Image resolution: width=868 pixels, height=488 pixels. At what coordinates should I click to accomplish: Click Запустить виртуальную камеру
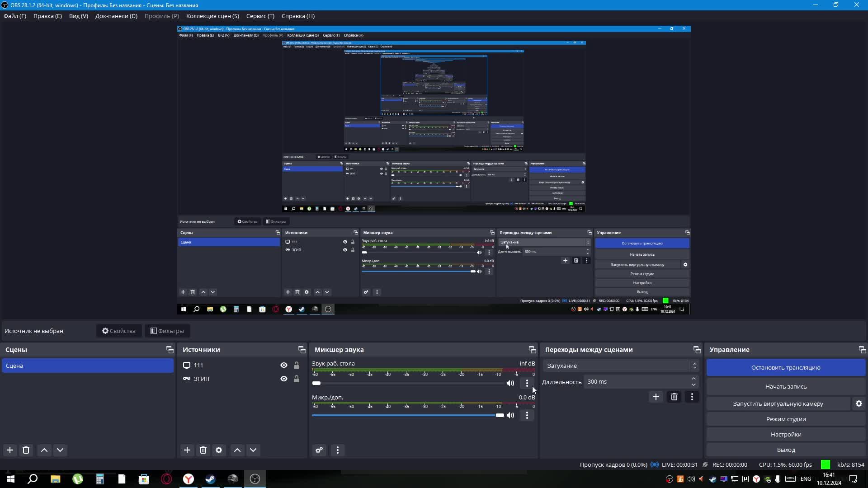pyautogui.click(x=778, y=404)
